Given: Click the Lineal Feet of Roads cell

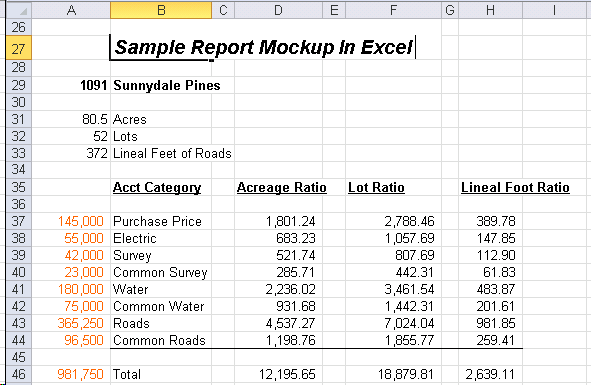Looking at the screenshot, I should [x=172, y=153].
